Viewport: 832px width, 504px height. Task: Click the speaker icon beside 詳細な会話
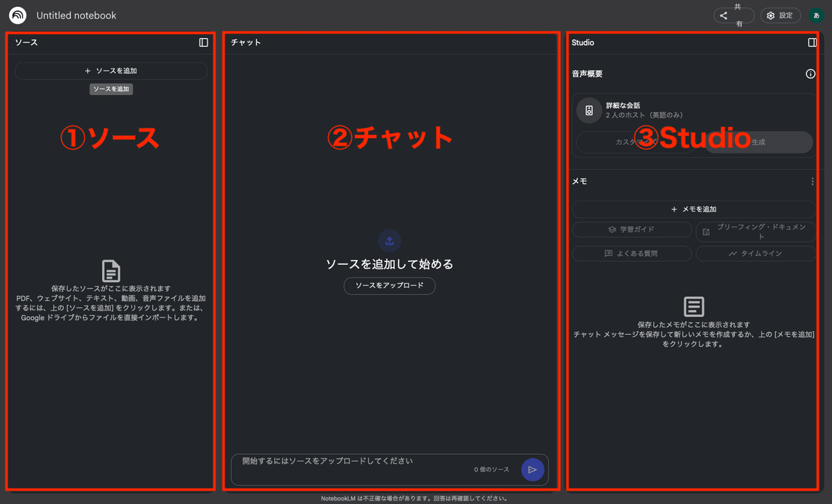click(x=589, y=110)
